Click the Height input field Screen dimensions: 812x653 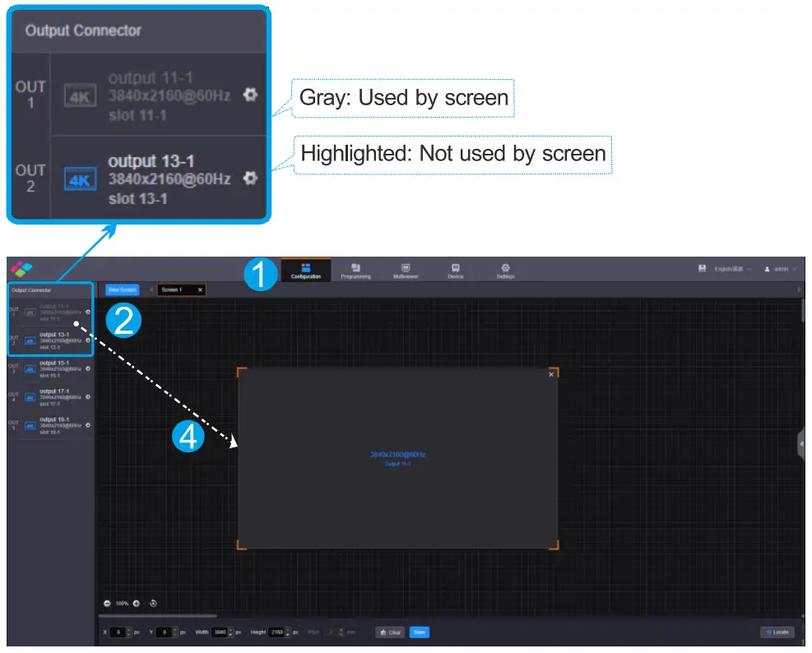coord(276,632)
